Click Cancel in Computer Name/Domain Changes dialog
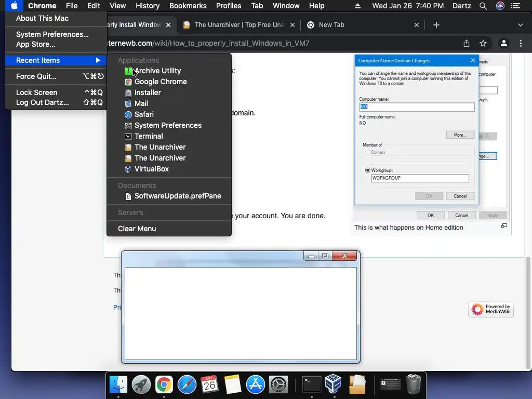 [x=460, y=196]
